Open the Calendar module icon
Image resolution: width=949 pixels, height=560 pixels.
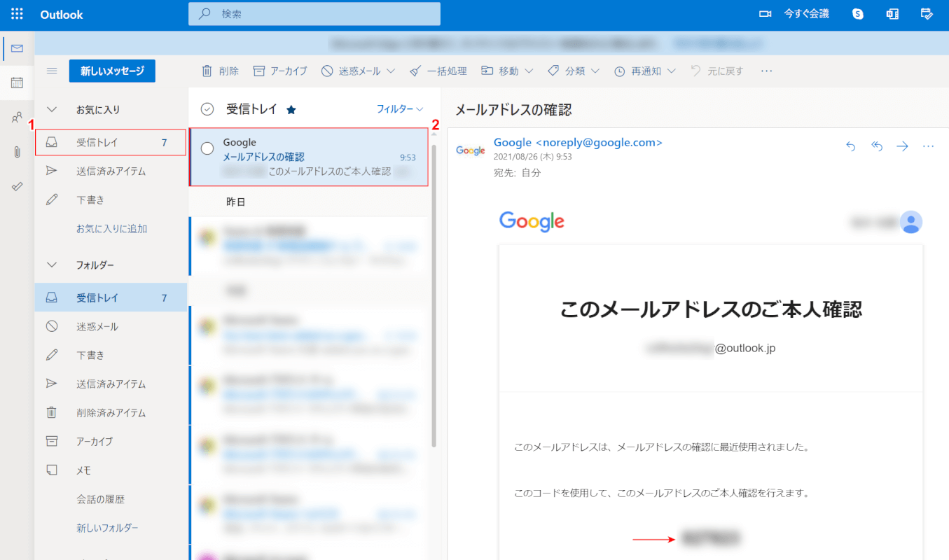coord(17,83)
